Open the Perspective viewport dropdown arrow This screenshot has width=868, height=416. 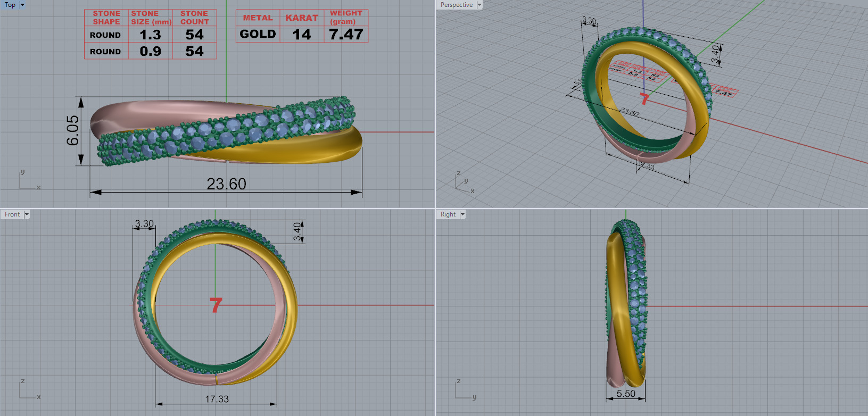point(480,5)
